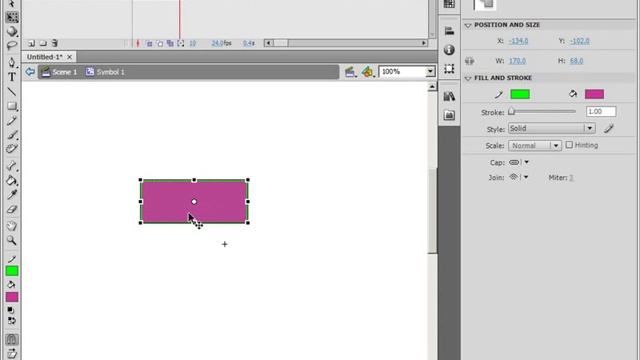Select the Zoom magnifier tool
640x360 pixels.
(12, 240)
